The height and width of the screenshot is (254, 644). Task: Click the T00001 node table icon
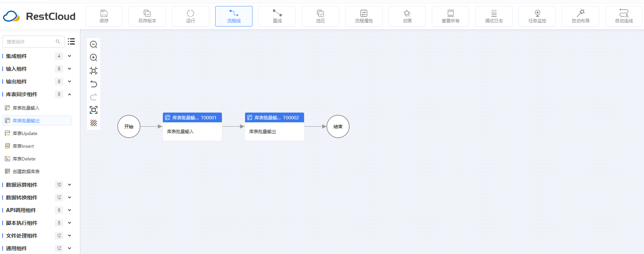(x=168, y=117)
